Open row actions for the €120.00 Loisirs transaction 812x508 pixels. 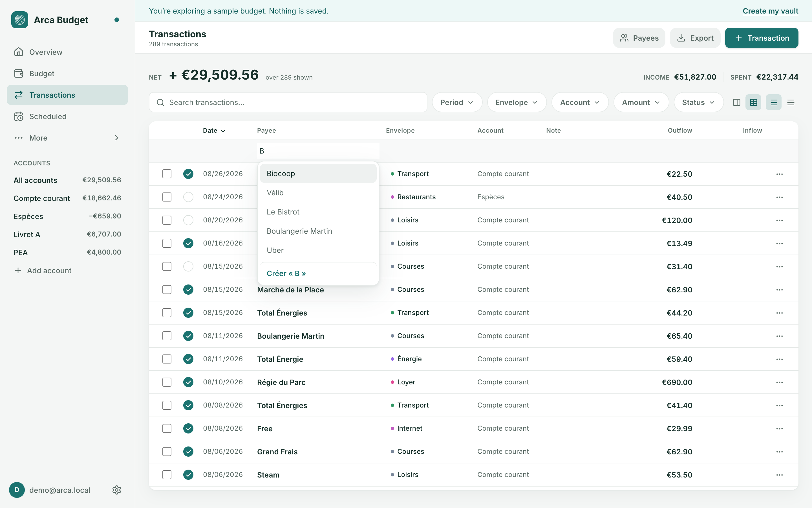tap(780, 220)
